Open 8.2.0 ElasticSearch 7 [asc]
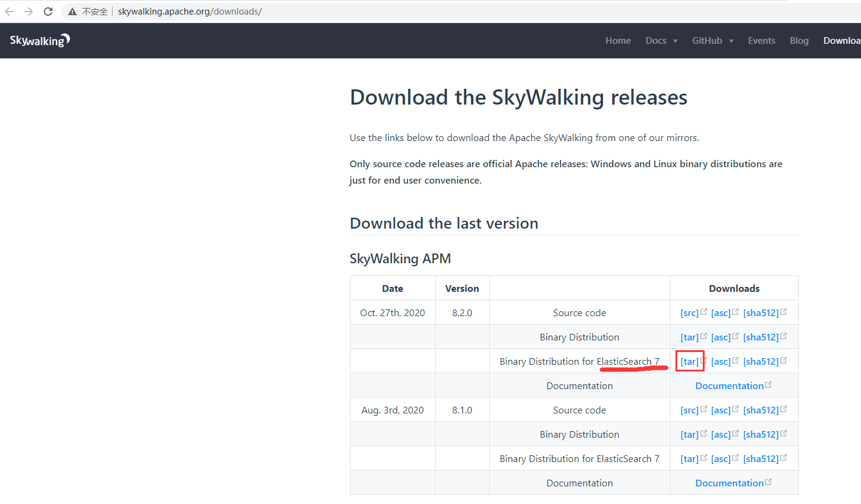The height and width of the screenshot is (504, 861). (721, 362)
